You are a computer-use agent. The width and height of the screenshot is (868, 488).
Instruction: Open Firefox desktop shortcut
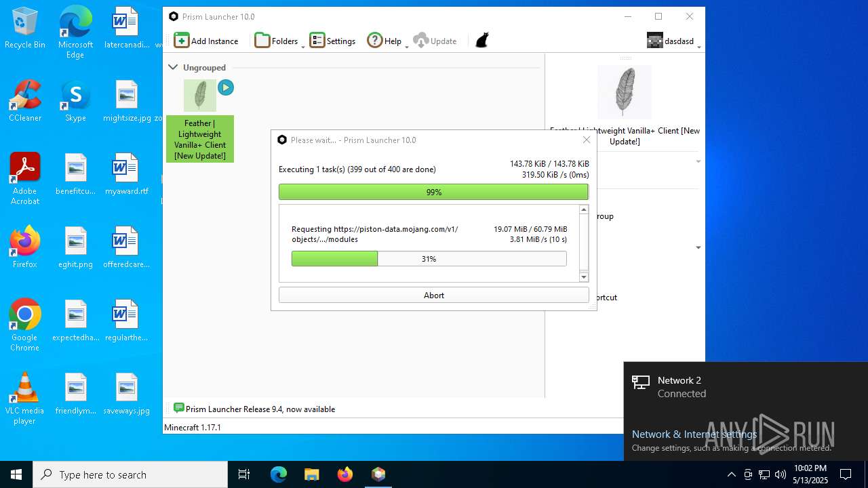25,248
